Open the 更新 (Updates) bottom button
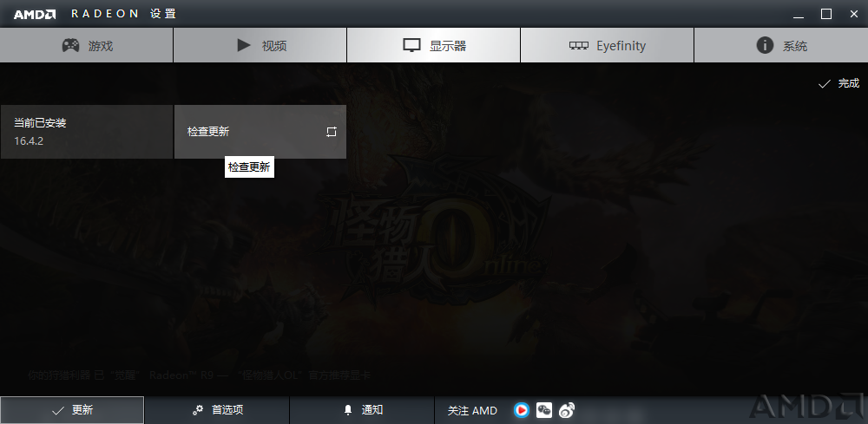 [72, 410]
